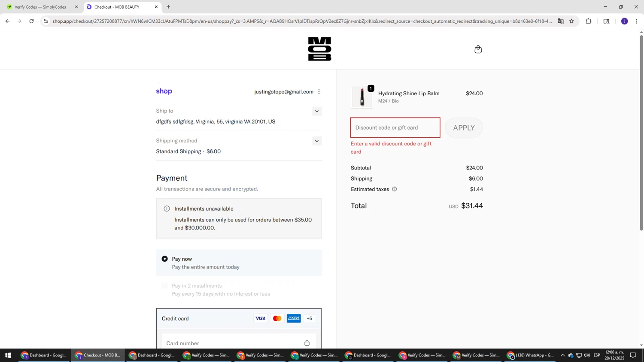Expand the Shipping method dropdown
This screenshot has width=644, height=362.
pos(317,141)
